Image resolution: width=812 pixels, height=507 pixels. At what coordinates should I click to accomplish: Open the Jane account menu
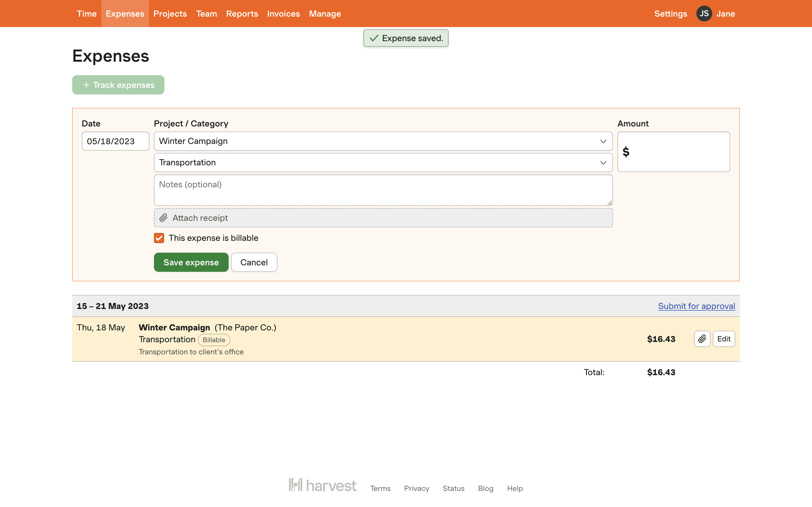pos(726,14)
